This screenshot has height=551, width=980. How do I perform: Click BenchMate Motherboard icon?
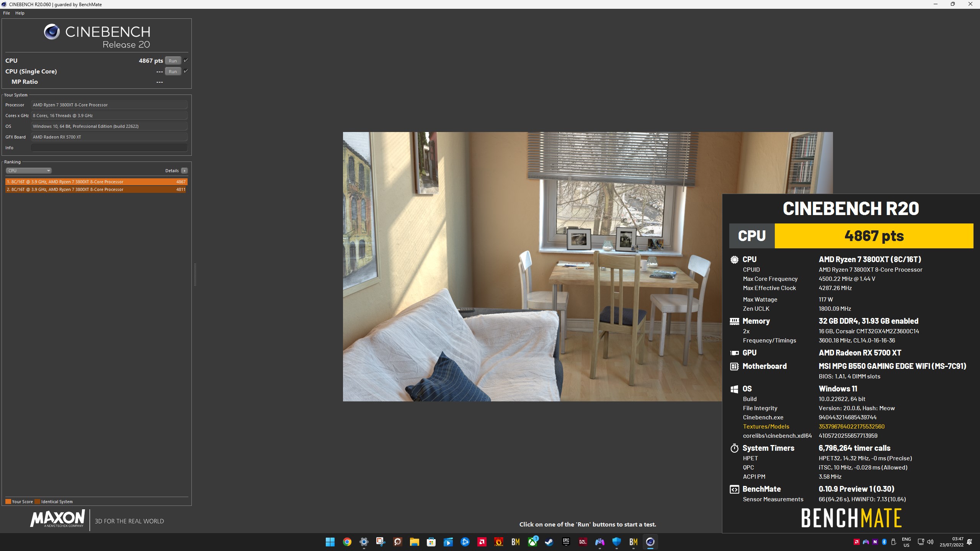[734, 367]
